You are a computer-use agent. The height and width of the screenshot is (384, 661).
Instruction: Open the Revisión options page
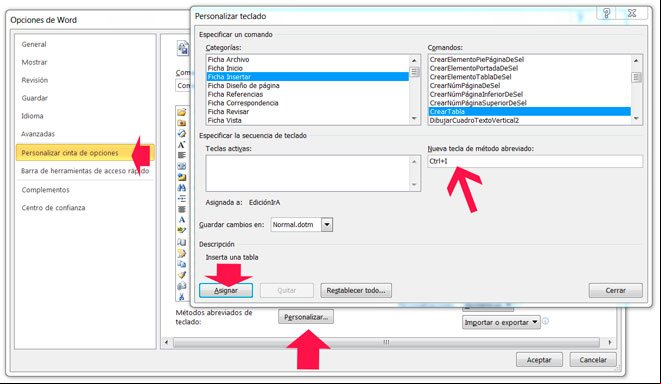[35, 80]
